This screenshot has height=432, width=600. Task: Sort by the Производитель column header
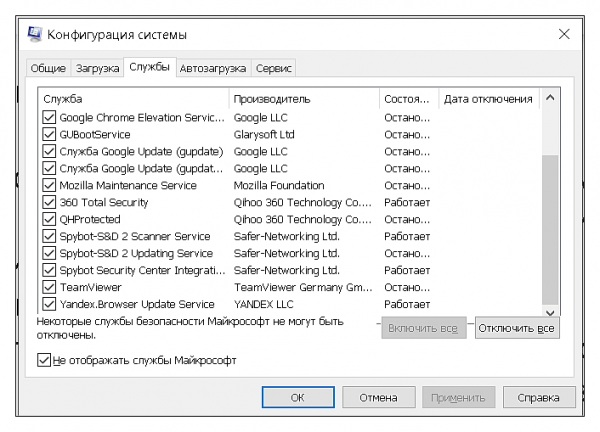[x=304, y=99]
